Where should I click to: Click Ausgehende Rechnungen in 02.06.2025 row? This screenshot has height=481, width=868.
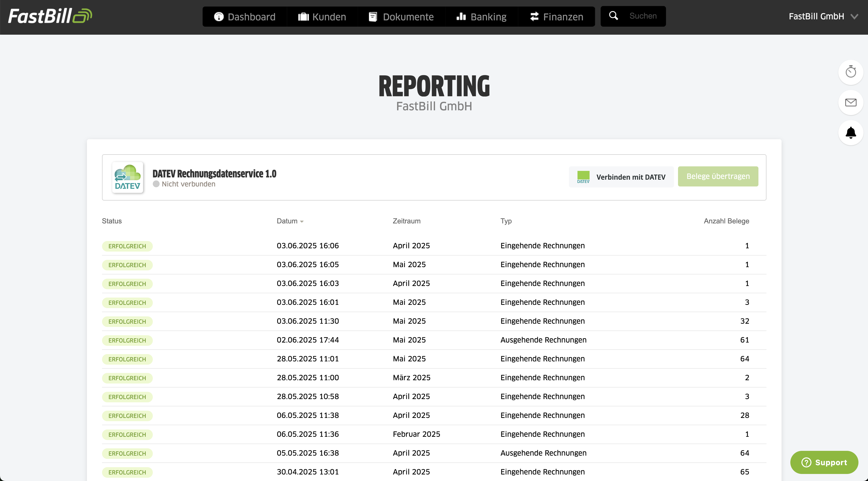[543, 340]
